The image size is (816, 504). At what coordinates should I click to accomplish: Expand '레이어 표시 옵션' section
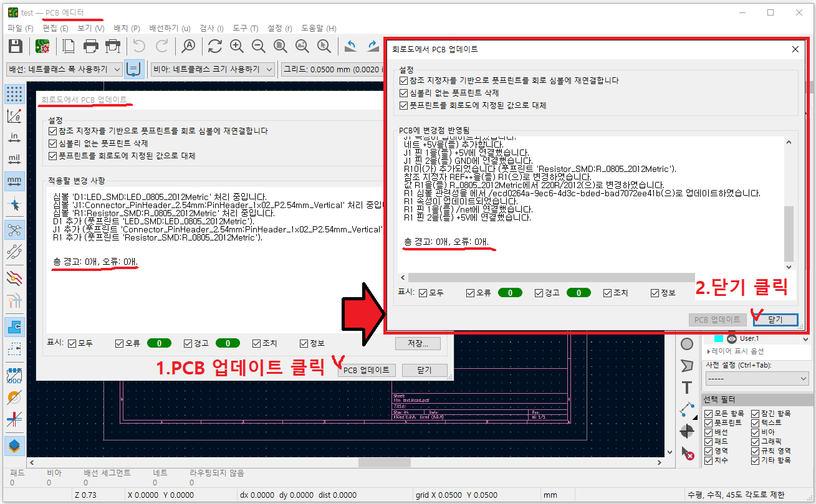(x=737, y=351)
